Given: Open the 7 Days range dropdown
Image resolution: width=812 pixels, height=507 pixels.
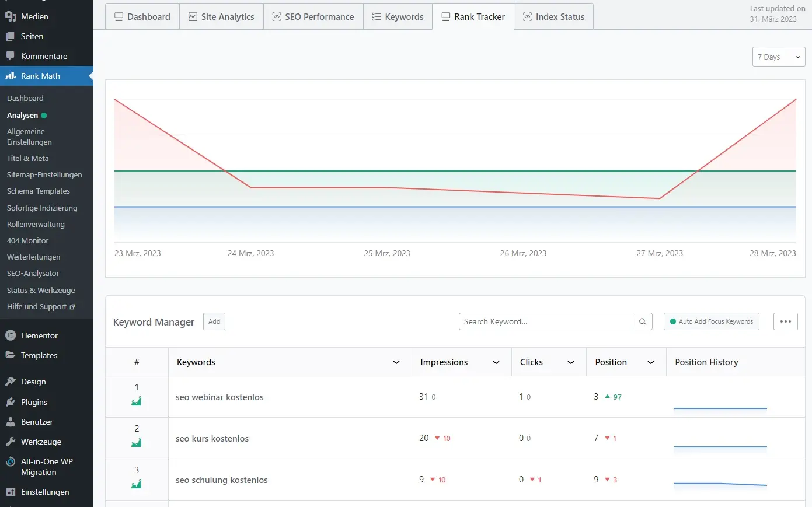Looking at the screenshot, I should point(779,57).
